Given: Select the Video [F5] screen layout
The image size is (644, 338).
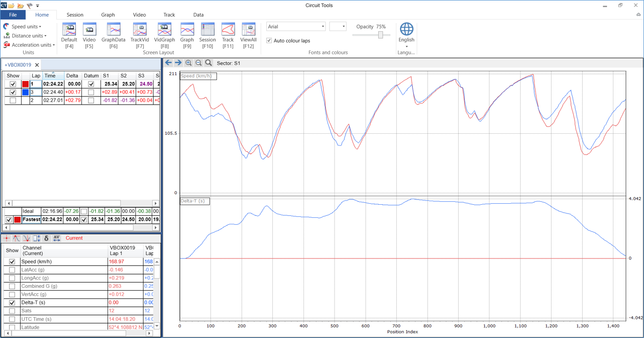Looking at the screenshot, I should pyautogui.click(x=89, y=35).
